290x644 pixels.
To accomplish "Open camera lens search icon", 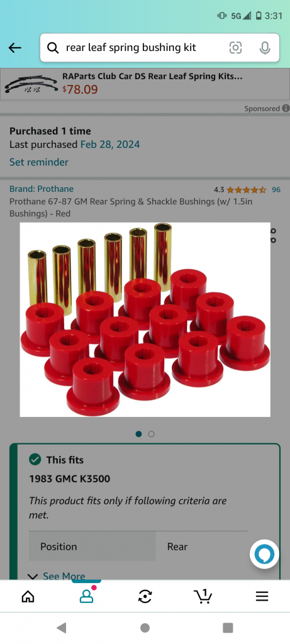I will [235, 48].
